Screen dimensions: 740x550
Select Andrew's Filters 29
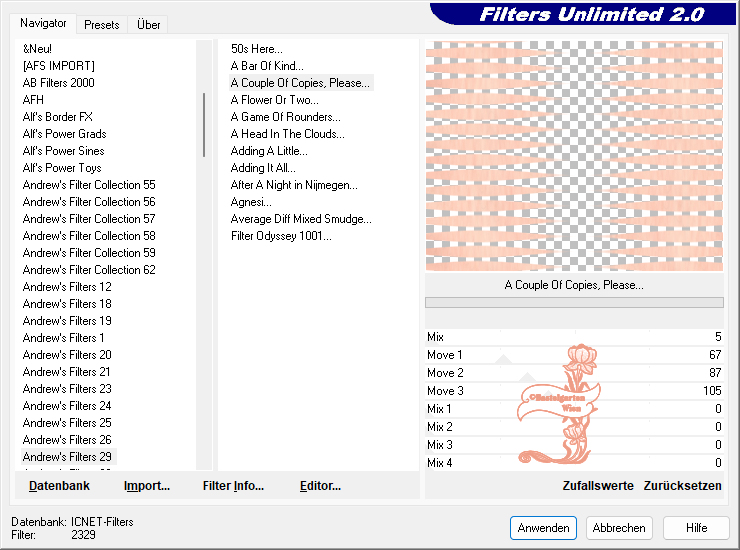[67, 457]
